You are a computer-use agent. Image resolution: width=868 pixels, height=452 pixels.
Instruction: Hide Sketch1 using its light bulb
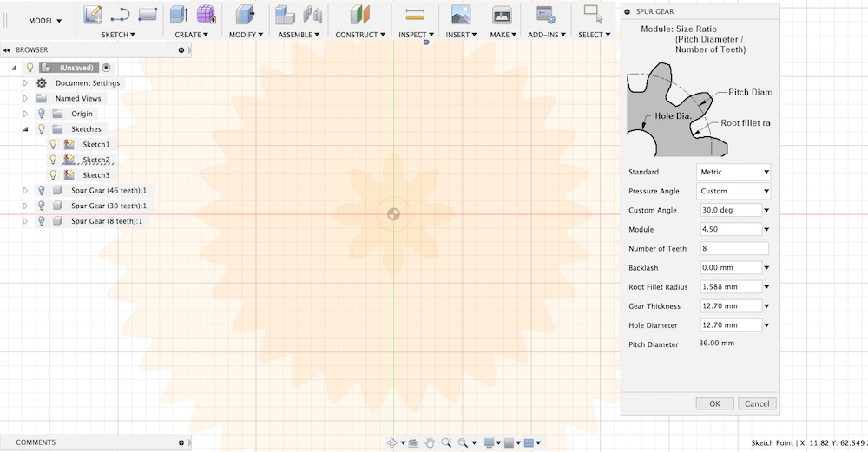pyautogui.click(x=53, y=144)
